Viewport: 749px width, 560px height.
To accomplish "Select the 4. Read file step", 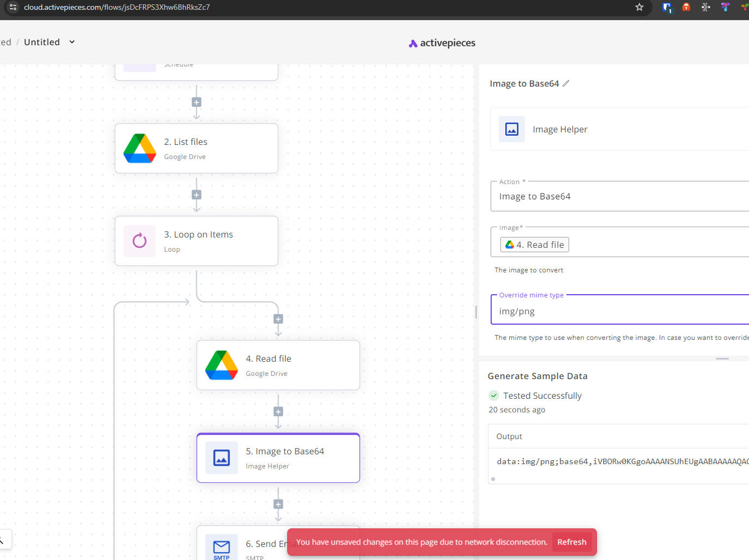I will [278, 365].
